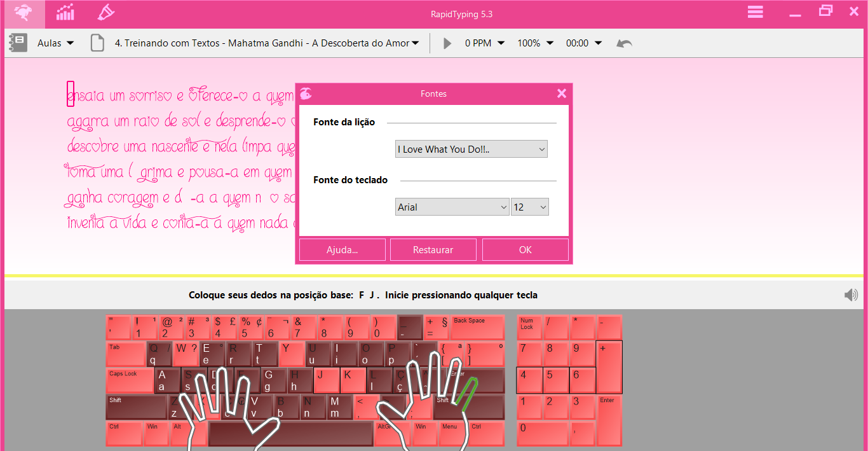The image size is (868, 451).
Task: Click the icon in the Fontes dialog titlebar
Action: [x=306, y=93]
